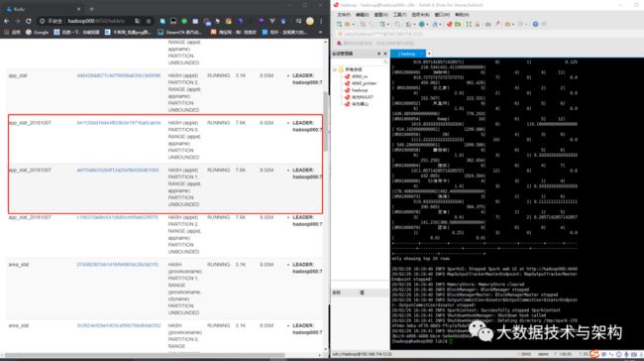Click the Kudu page vertical scrollbar
644x361 pixels.
point(326,121)
